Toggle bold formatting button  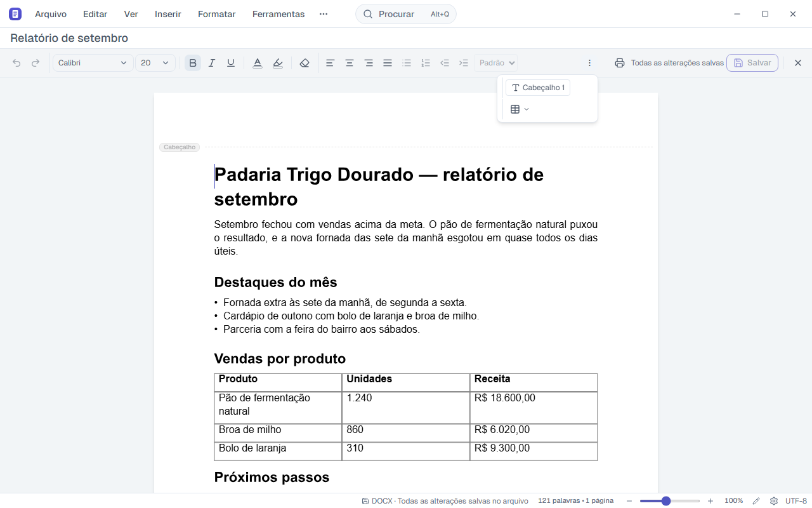[193, 63]
